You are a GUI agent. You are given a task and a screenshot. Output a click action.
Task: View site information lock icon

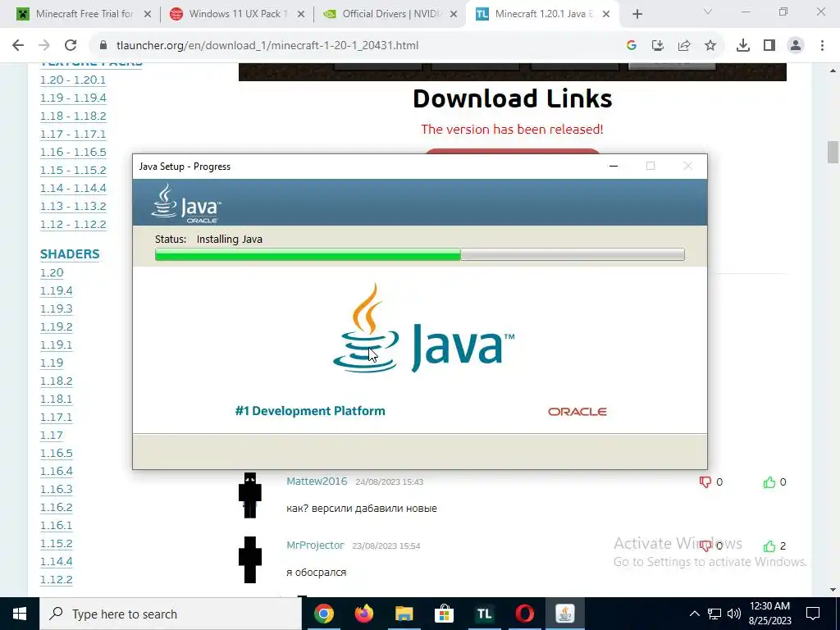pos(103,46)
